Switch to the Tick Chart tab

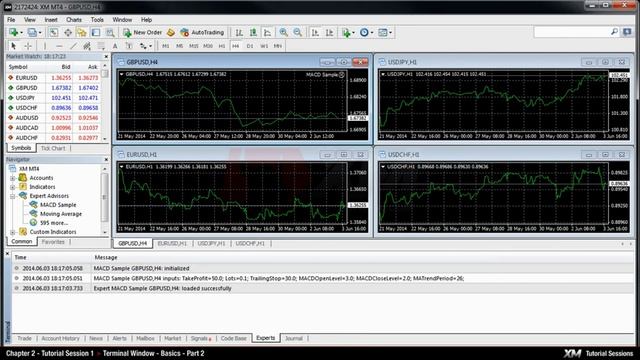53,148
